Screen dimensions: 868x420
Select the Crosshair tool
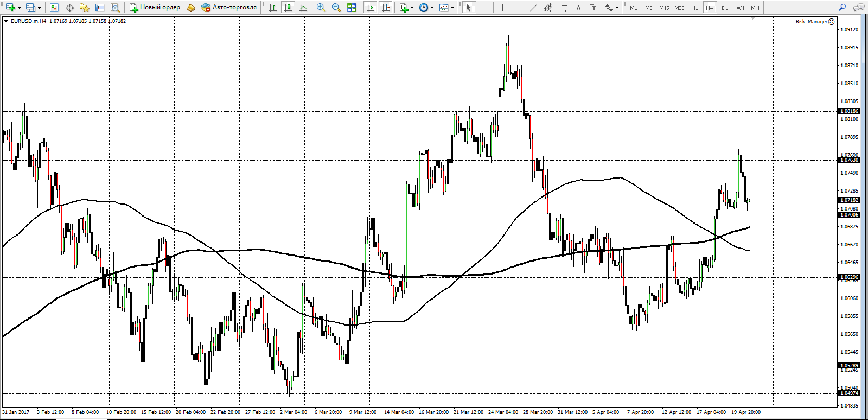(x=484, y=8)
